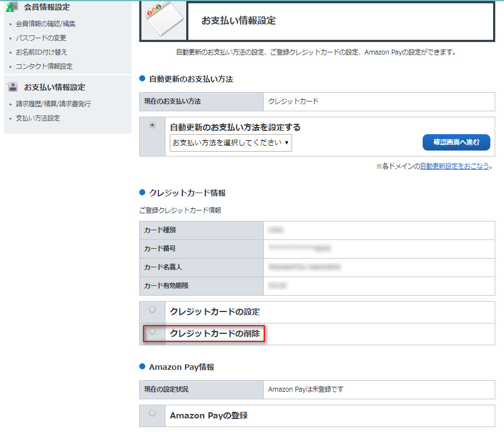Open the お支払い方法を選択してください dropdown

click(230, 143)
